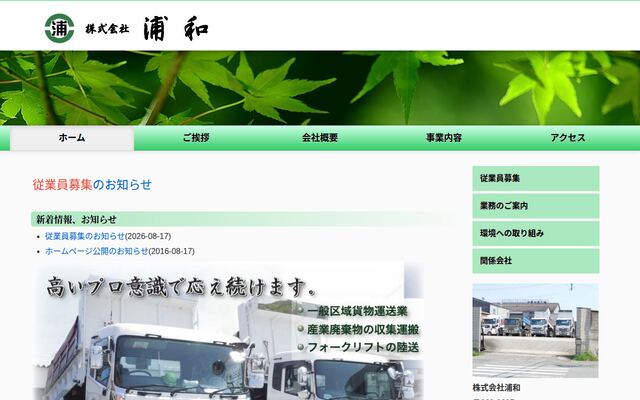
Task: Open the 会社概要 navigation tab
Action: (320, 138)
